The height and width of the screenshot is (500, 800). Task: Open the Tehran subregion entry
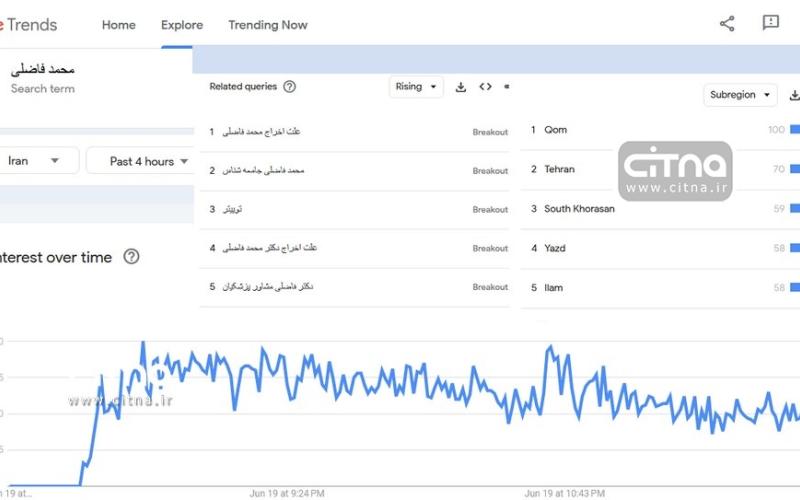(559, 170)
